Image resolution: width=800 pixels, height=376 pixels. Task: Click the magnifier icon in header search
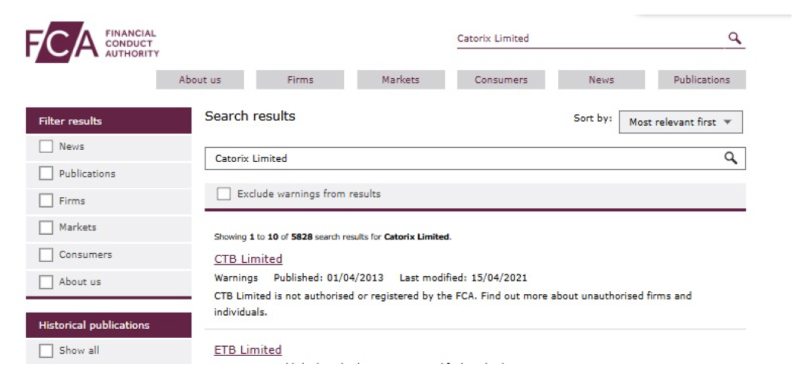(734, 38)
